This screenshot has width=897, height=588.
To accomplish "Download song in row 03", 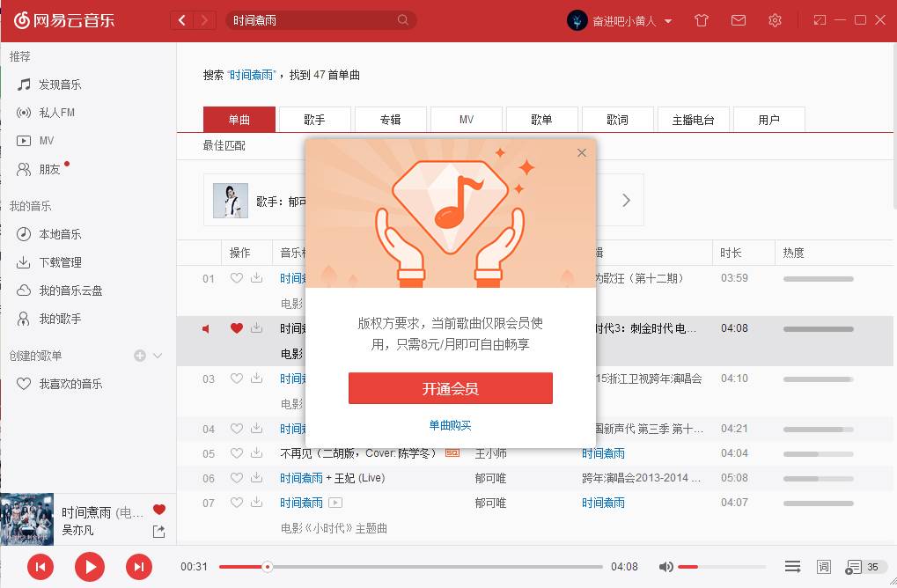I will click(257, 379).
